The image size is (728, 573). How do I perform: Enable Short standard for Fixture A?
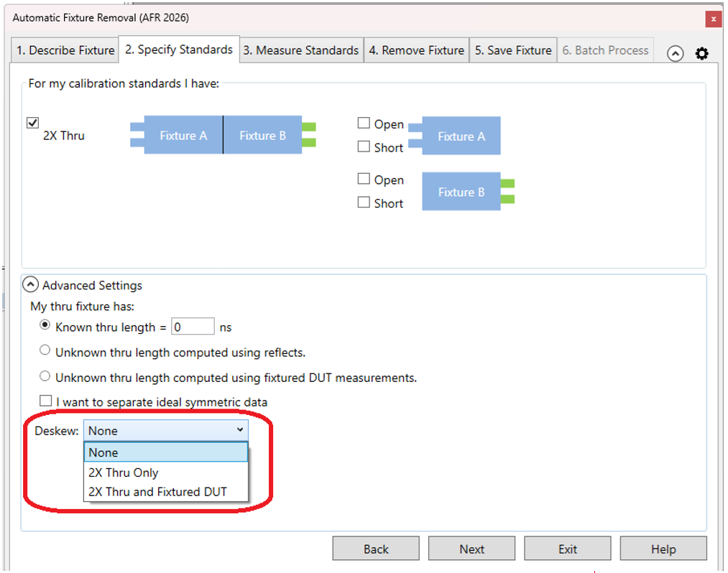tap(364, 146)
